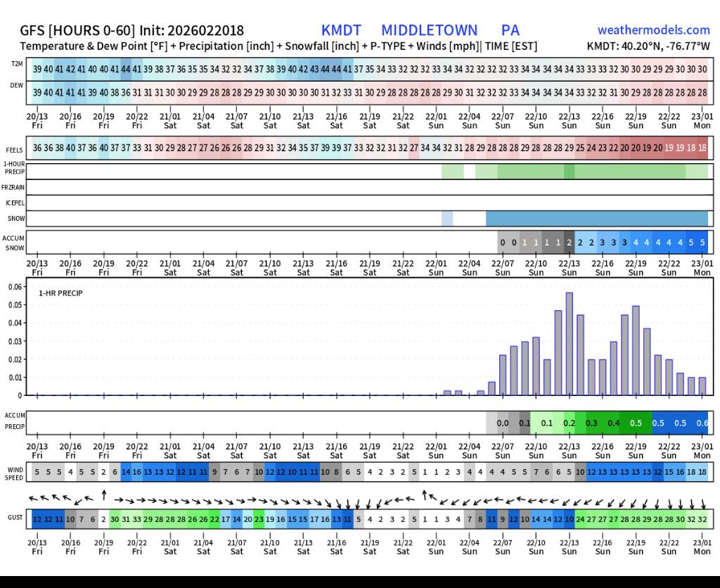Click the tallest bar in 1-HR PRECIP chart

coord(569,344)
